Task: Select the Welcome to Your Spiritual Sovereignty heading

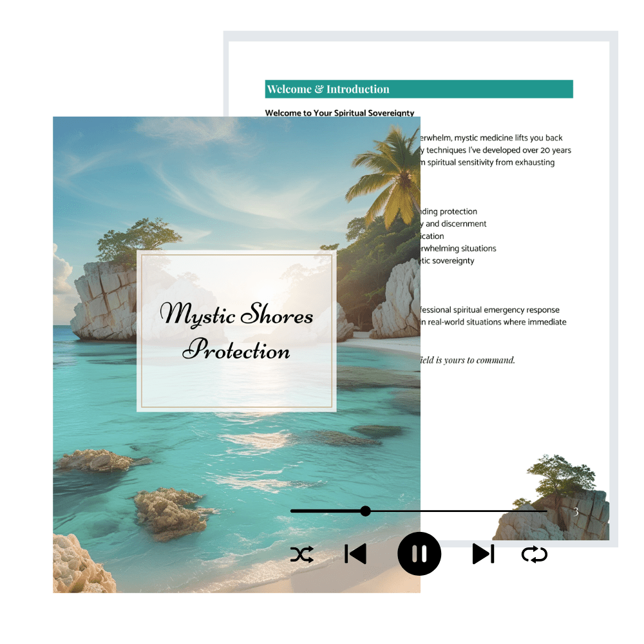Action: [x=339, y=113]
